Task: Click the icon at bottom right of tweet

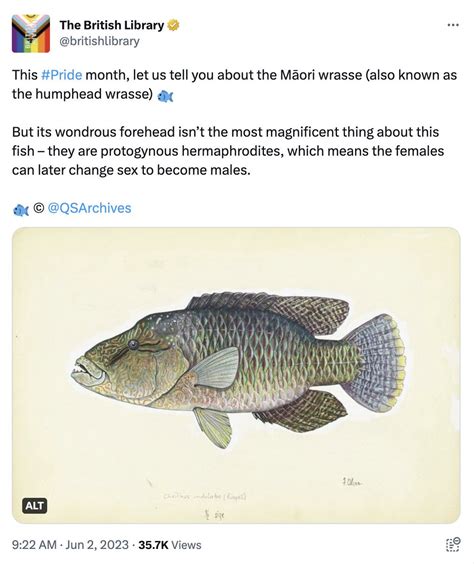Action: 453,544
